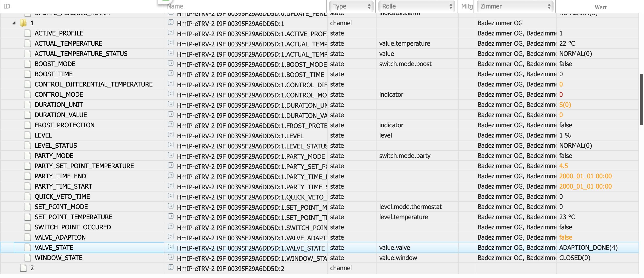Click state icon beside ACTUAL_TEMPERATURE name
Screen dimensions: 644x278
(x=171, y=43)
